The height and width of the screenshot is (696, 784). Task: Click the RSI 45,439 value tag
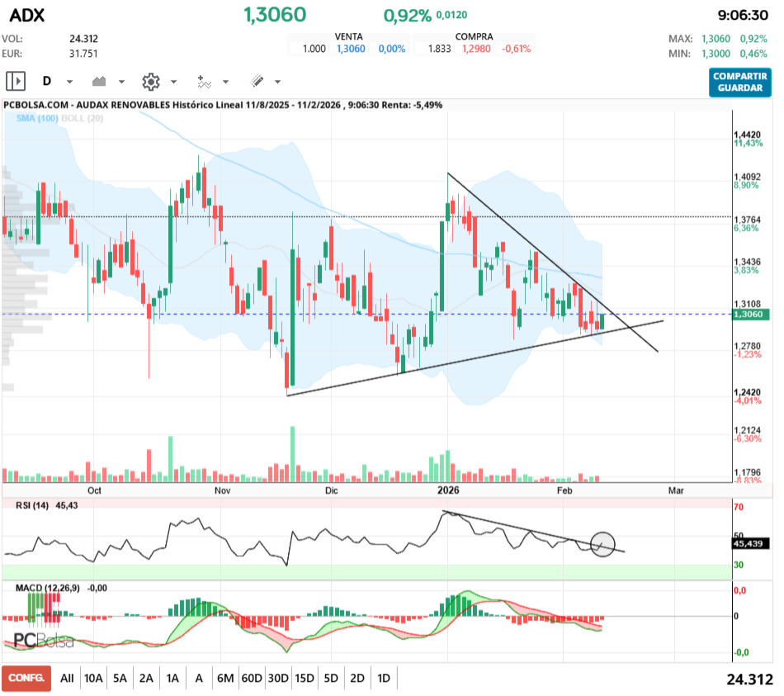[x=750, y=543]
